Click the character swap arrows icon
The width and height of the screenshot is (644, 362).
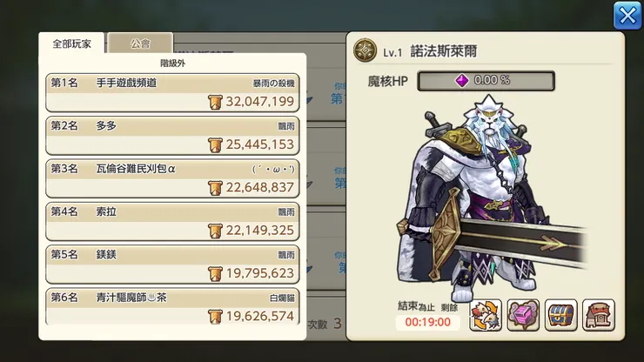tap(486, 315)
